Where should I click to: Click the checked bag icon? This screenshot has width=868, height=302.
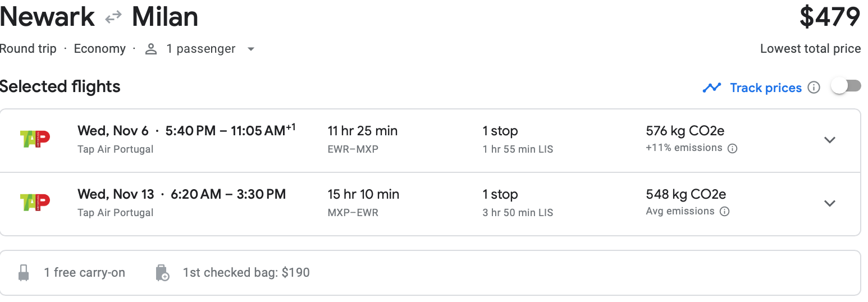click(162, 273)
